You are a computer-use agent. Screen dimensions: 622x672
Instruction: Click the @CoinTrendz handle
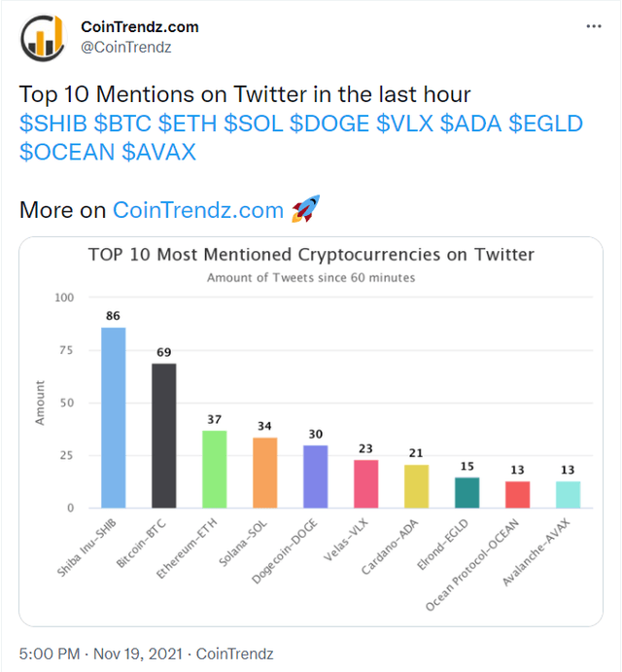click(125, 46)
